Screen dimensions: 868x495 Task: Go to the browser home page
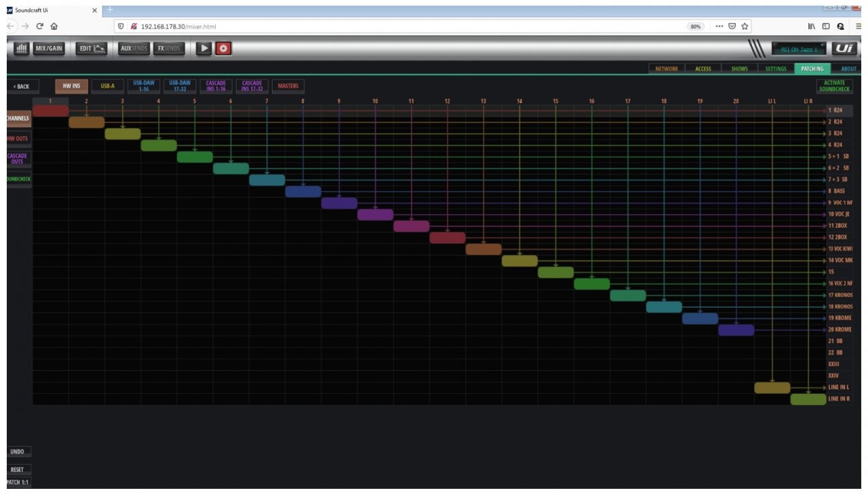coord(54,26)
